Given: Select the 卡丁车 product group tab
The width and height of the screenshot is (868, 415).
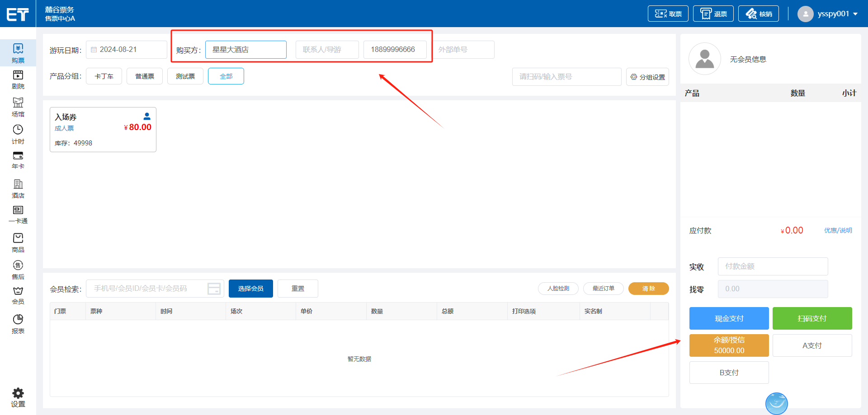Looking at the screenshot, I should click(104, 76).
